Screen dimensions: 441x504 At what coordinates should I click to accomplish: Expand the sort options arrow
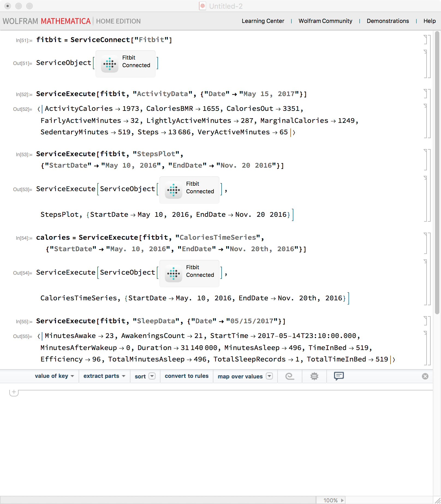(x=152, y=376)
